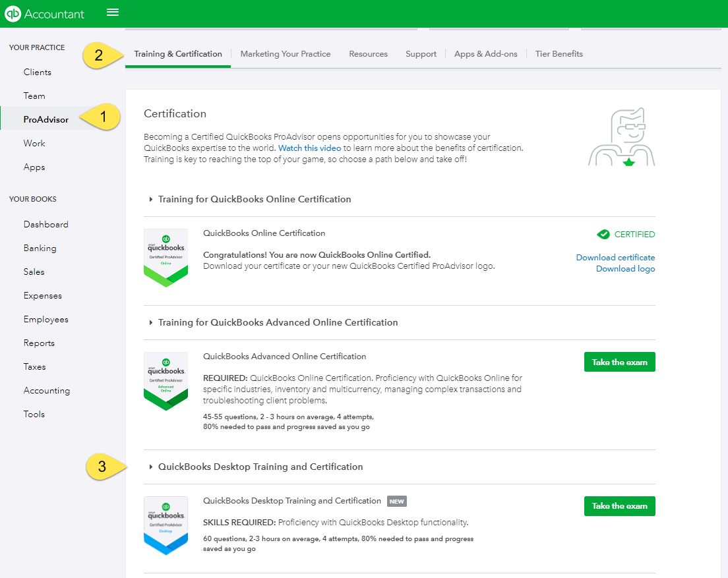728x578 pixels.
Task: Click the QuickBooks Online Certification title
Action: (x=264, y=233)
